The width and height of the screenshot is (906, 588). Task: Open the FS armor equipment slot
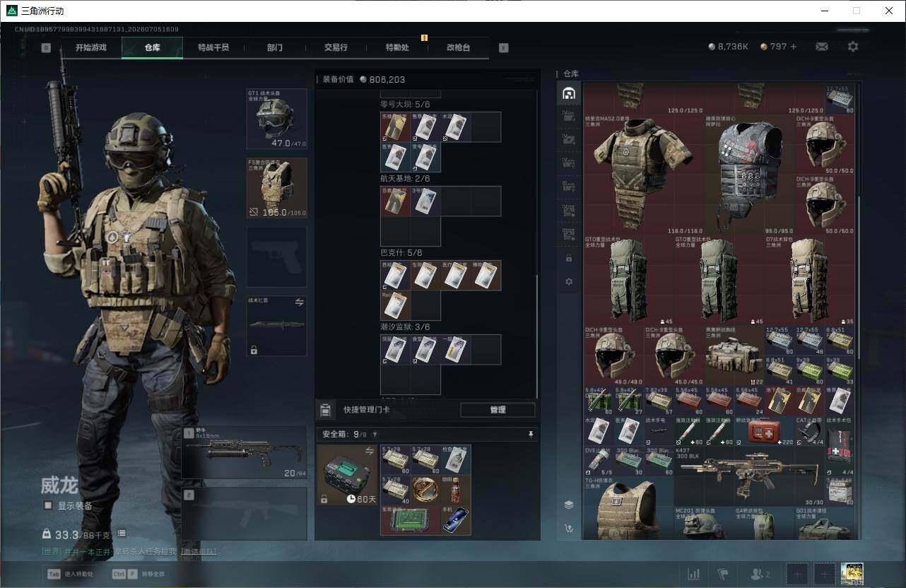(x=276, y=188)
